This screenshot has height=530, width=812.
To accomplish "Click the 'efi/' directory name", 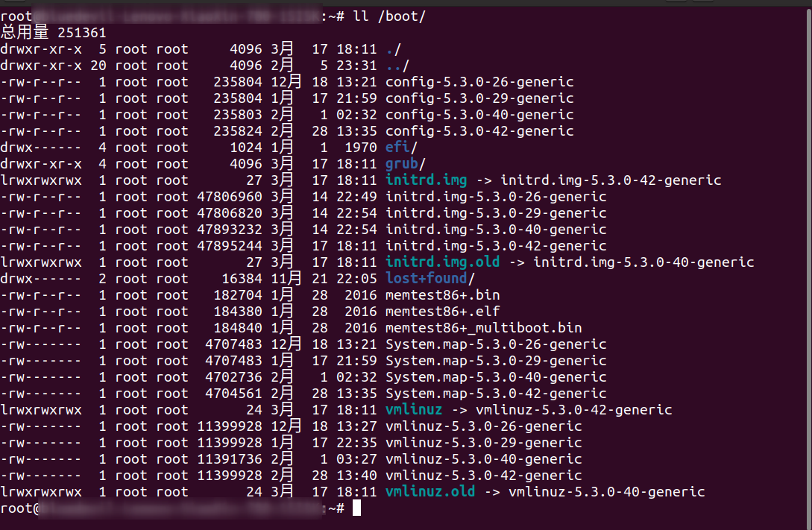I will (x=401, y=148).
